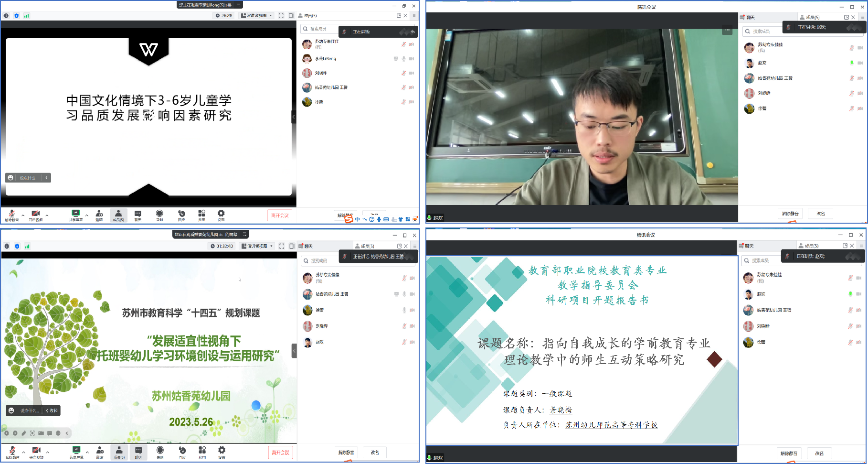Unmute microphone in the 2023.5.26 slide window
The width and height of the screenshot is (868, 464).
click(x=12, y=451)
